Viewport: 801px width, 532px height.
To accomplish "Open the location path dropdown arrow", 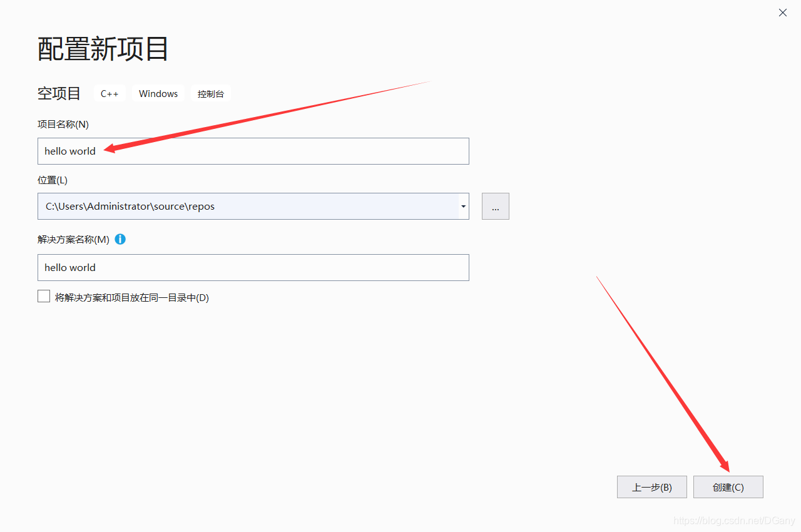I will (x=463, y=207).
